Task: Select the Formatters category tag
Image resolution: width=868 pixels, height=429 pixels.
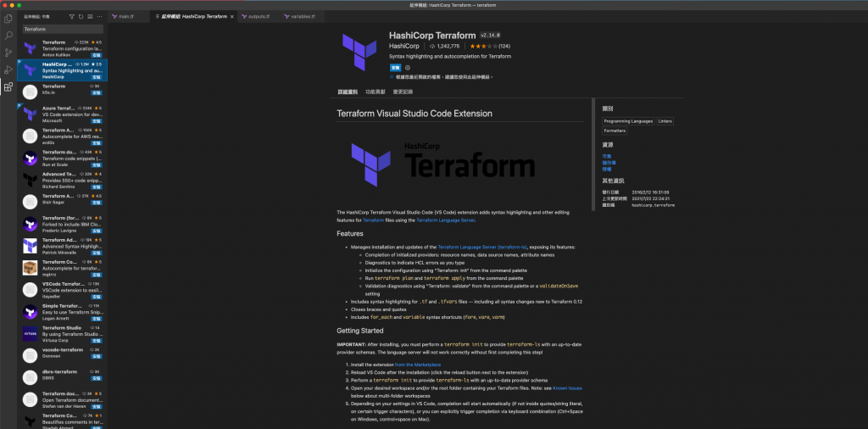Action: [x=615, y=131]
